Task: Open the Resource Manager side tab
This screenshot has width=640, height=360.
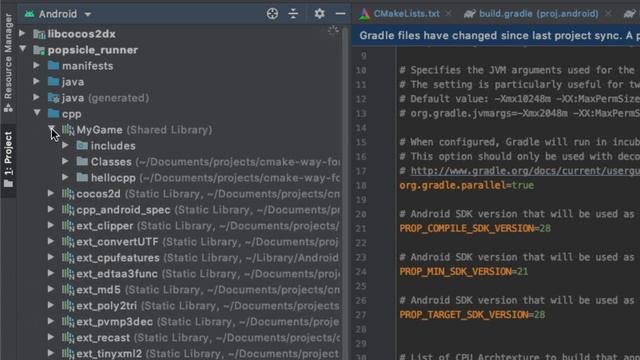Action: pyautogui.click(x=8, y=62)
